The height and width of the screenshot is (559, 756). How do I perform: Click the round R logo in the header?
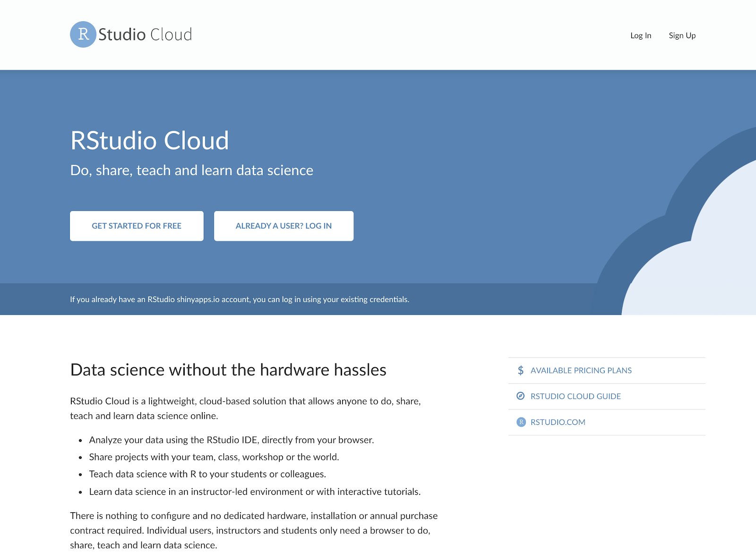(83, 34)
